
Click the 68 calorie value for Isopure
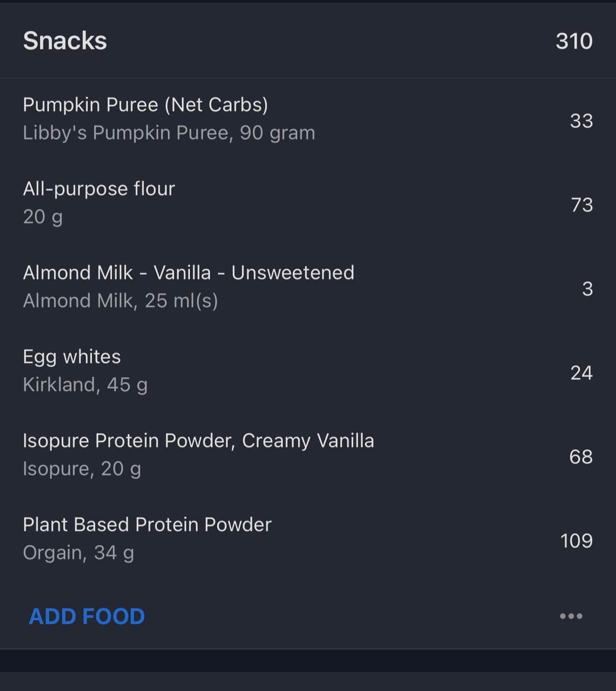pos(581,456)
